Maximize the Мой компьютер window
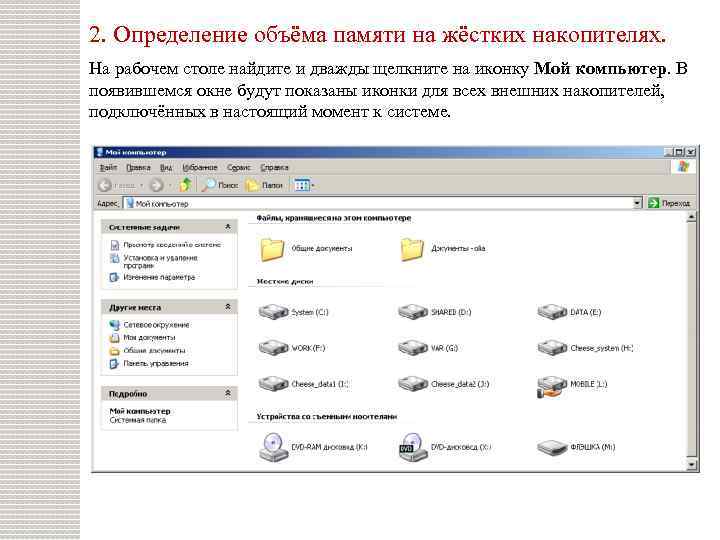This screenshot has width=720, height=540. [680, 152]
